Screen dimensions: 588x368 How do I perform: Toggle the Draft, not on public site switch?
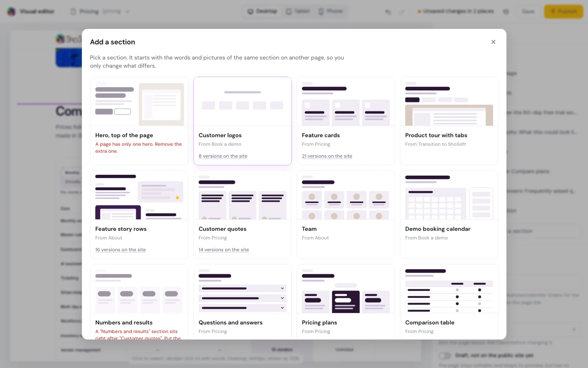445,355
